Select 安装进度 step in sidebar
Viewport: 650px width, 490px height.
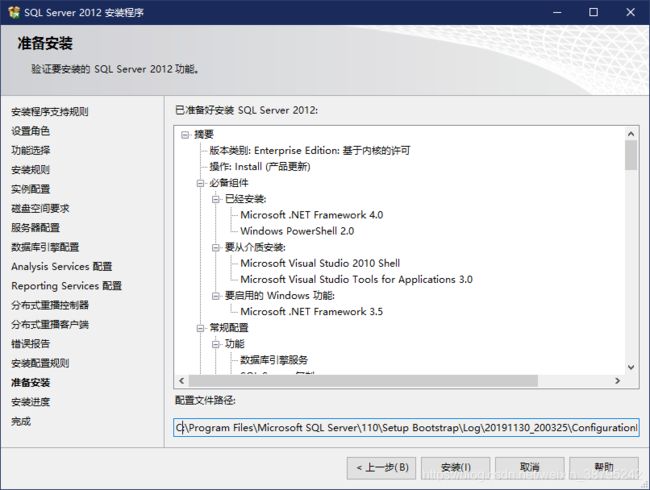pos(31,402)
